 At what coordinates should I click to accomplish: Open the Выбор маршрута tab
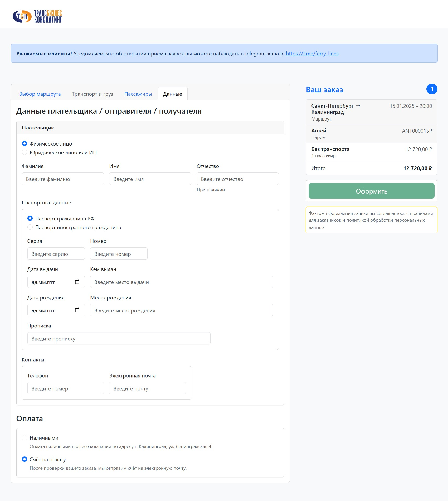40,94
